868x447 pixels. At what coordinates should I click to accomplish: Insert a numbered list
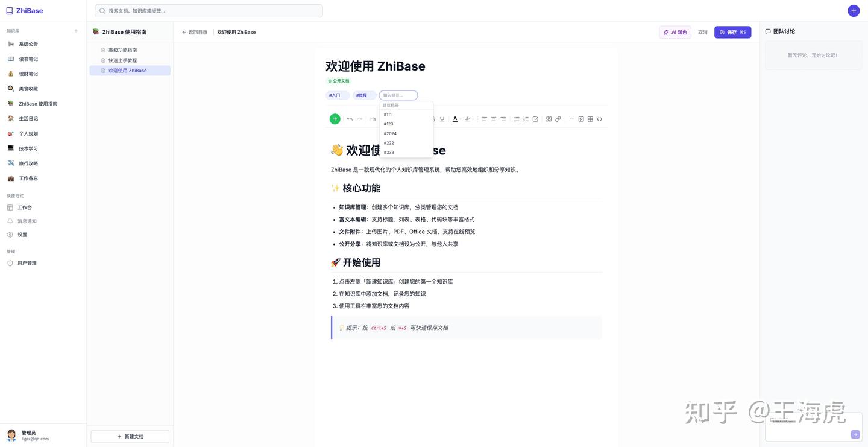coord(526,119)
